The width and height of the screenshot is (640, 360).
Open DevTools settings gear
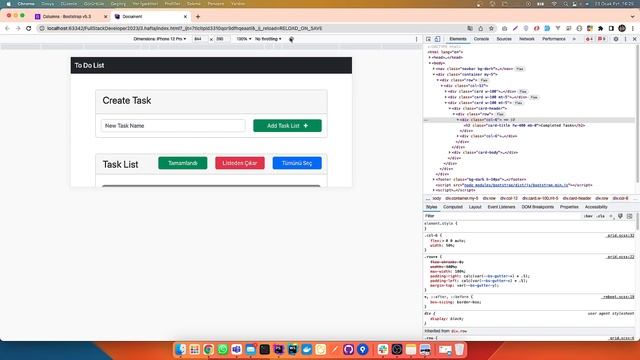616,39
